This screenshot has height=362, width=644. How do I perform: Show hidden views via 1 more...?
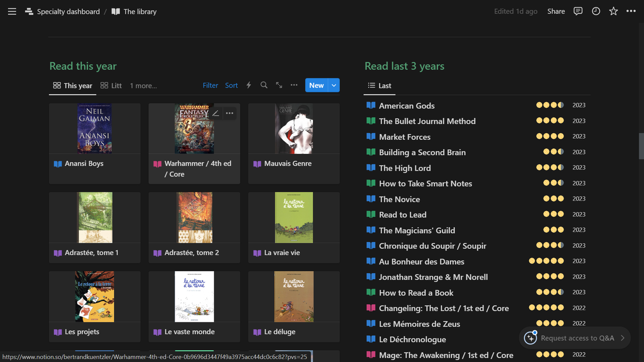[x=143, y=85]
